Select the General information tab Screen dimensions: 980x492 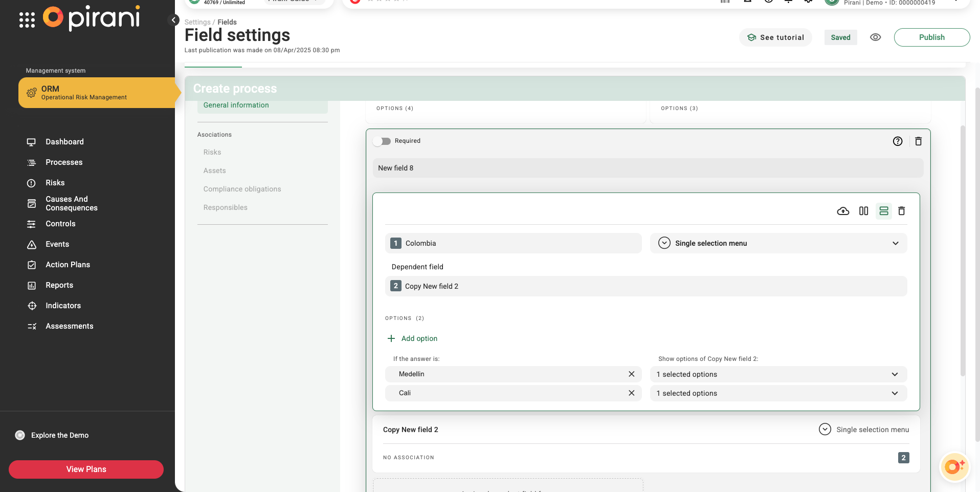click(236, 105)
